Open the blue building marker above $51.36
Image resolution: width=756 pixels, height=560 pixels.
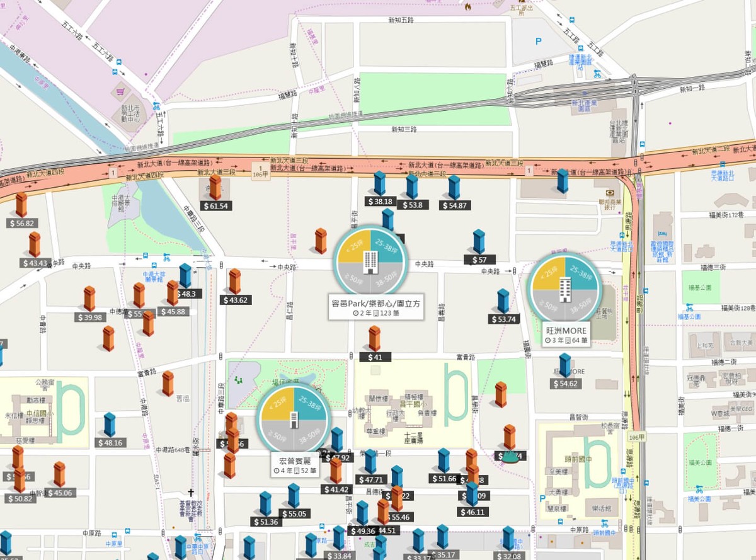(x=265, y=504)
